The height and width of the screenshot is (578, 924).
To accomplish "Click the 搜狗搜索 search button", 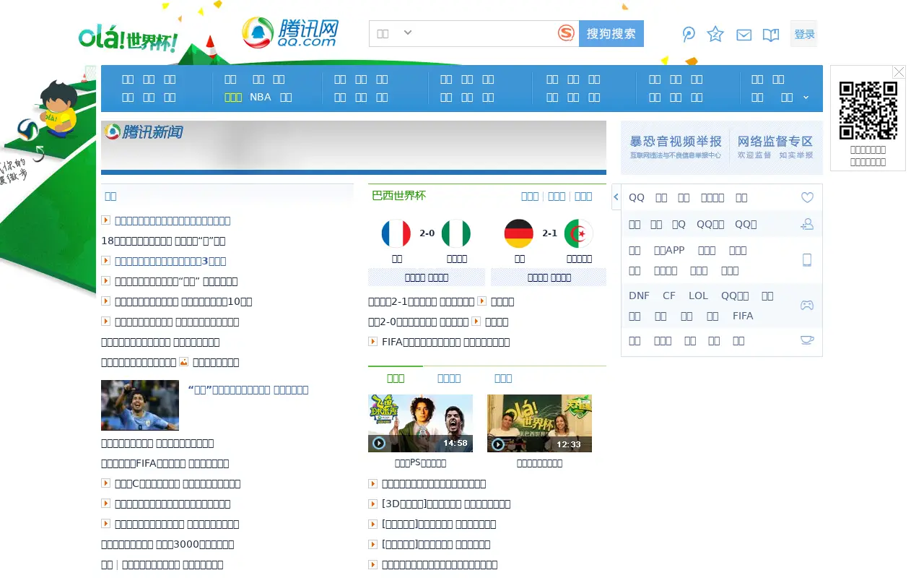I will point(611,33).
